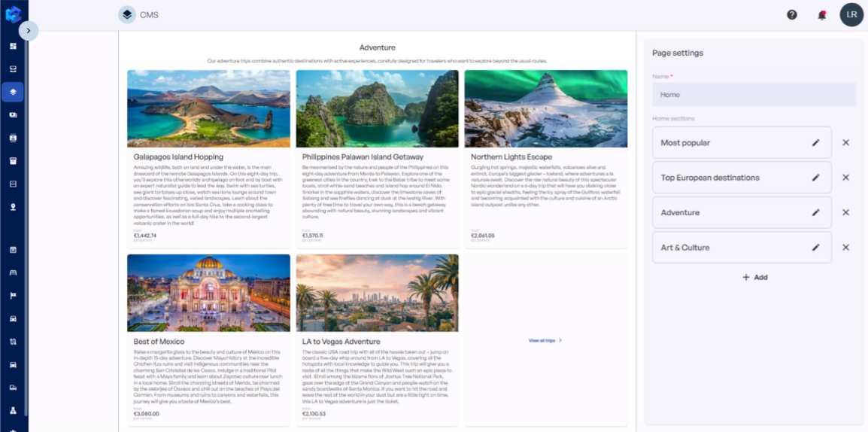The image size is (868, 432).
Task: Open help via the question mark icon
Action: pos(792,15)
